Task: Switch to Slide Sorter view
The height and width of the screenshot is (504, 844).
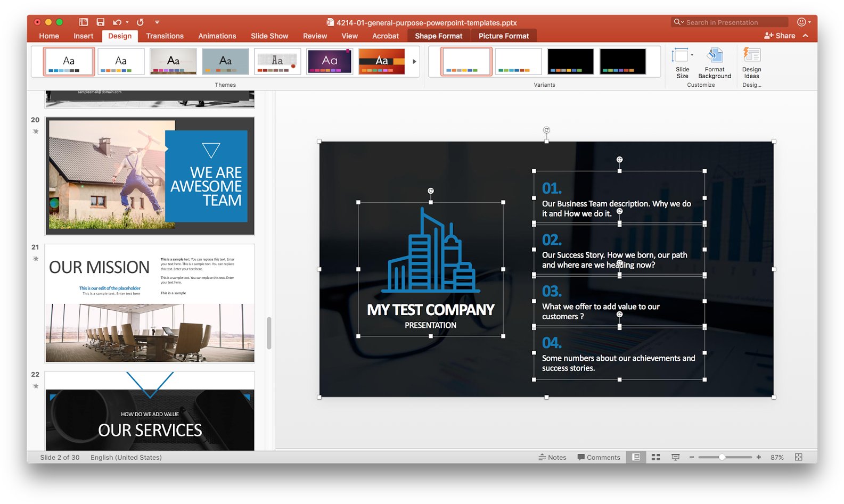Action: [x=656, y=457]
